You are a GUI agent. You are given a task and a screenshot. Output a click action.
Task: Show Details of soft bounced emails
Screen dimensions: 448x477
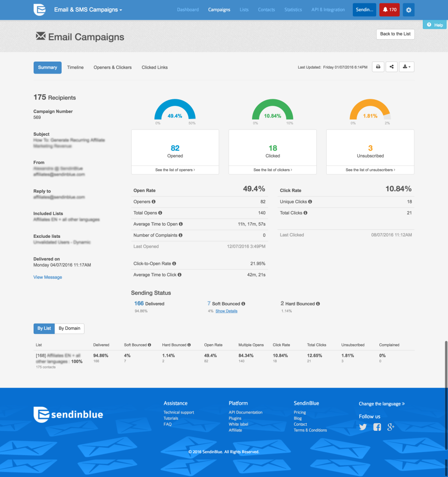(226, 311)
